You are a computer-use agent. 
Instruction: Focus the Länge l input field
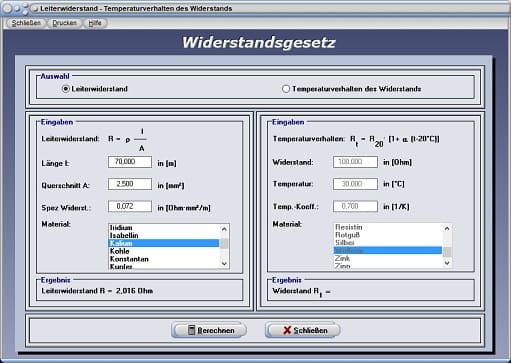pos(130,162)
